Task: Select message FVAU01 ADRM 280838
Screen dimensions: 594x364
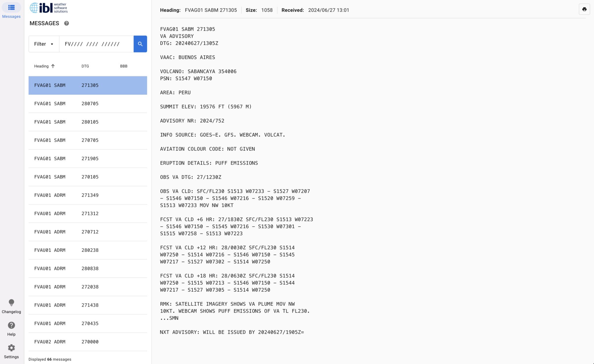Action: tap(88, 268)
